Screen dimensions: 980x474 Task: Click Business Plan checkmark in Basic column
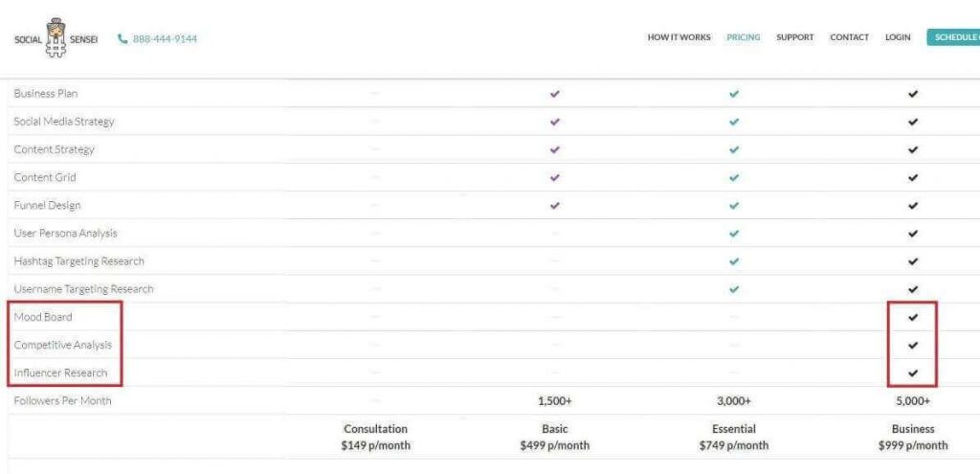[555, 94]
